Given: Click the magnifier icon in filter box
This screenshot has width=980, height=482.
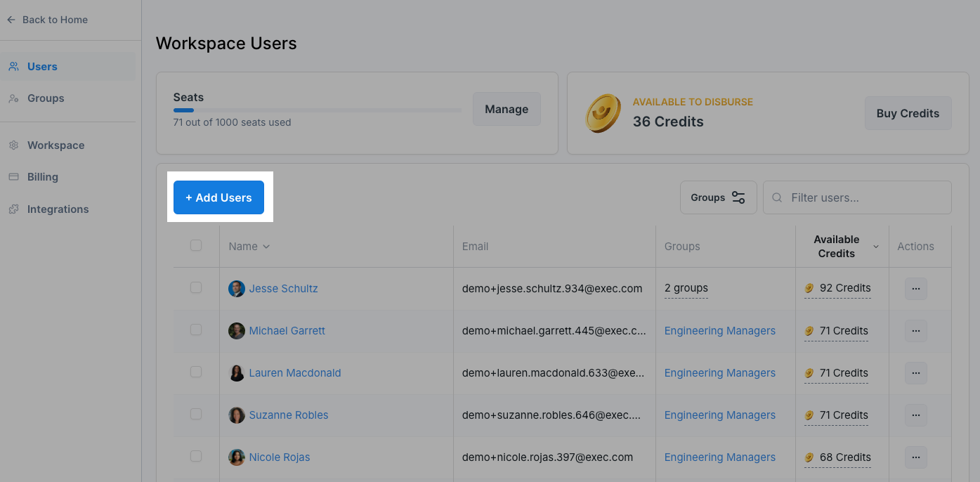Looking at the screenshot, I should click(x=777, y=198).
